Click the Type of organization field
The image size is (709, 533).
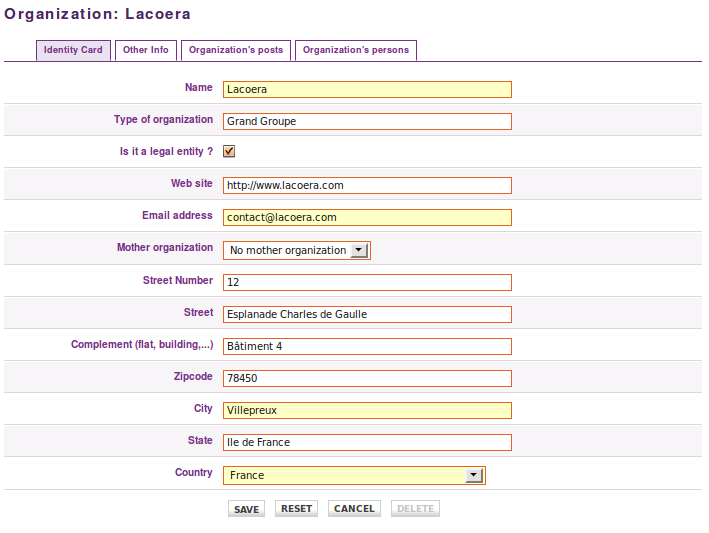pos(367,121)
